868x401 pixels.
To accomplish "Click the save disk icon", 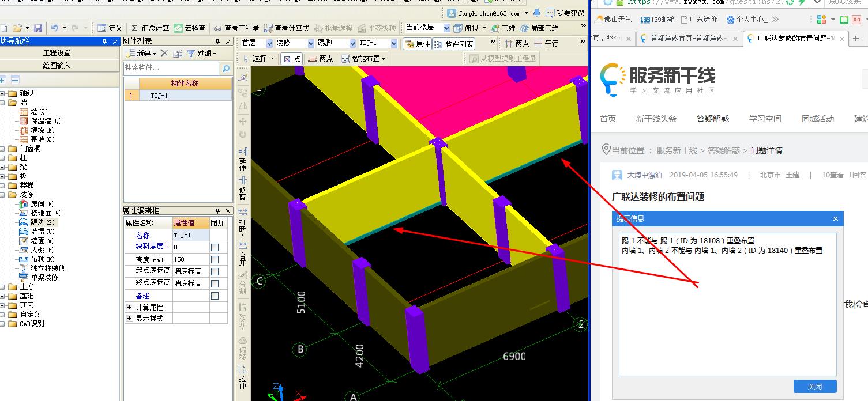I will pyautogui.click(x=38, y=28).
